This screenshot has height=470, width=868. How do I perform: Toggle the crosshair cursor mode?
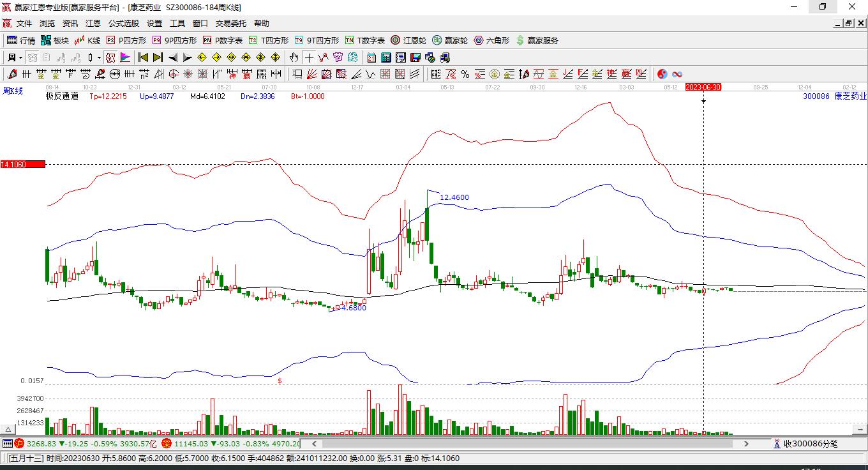310,57
